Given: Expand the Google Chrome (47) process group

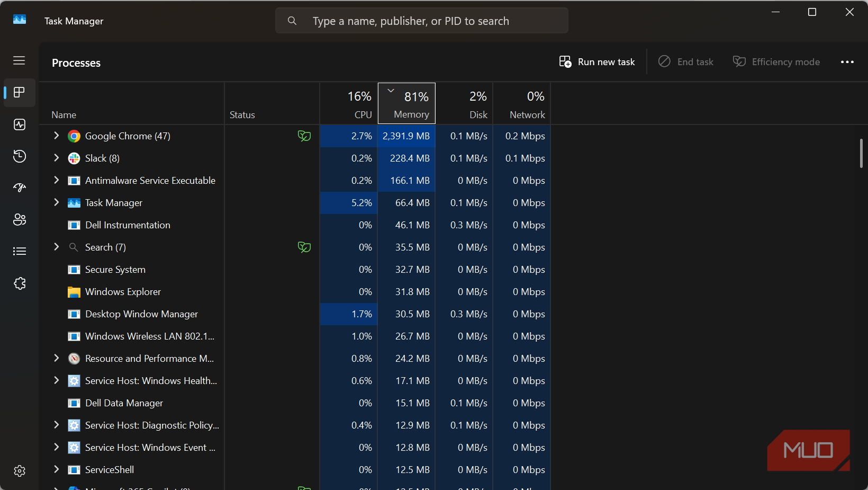Looking at the screenshot, I should 56,136.
